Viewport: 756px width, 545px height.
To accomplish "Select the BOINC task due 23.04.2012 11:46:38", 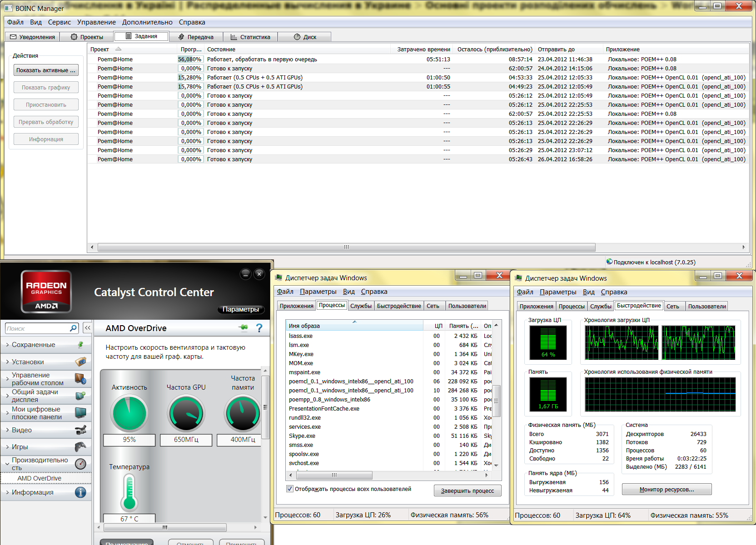I will (x=418, y=59).
